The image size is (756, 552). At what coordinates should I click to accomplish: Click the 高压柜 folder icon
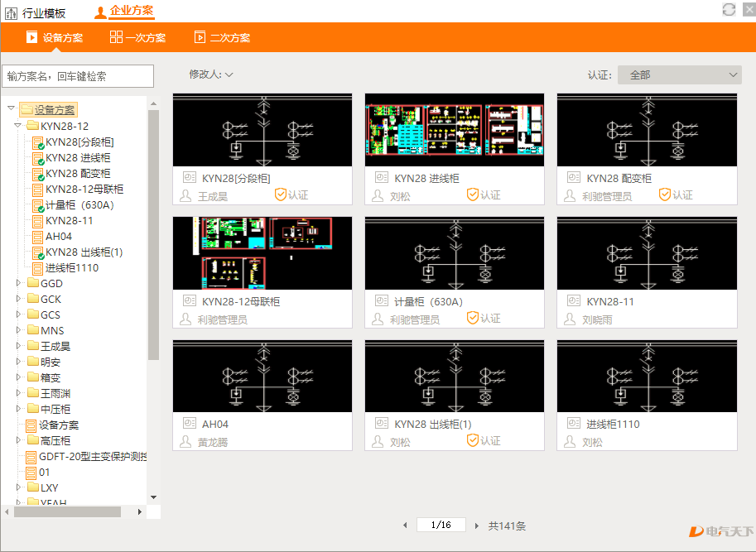coord(33,440)
